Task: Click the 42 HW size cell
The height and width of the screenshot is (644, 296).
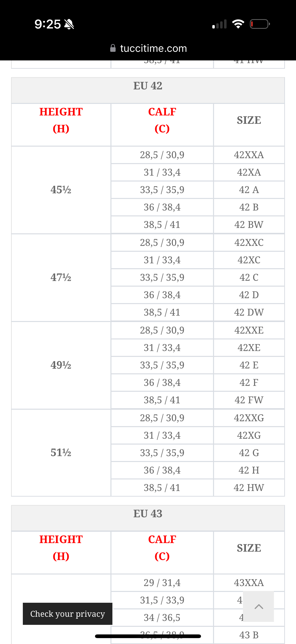Action: coord(249,488)
